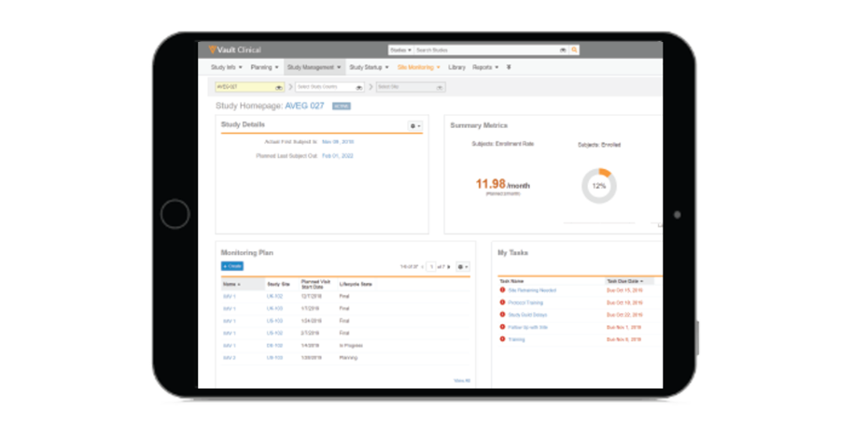Open the Site Retraining Needed task
This screenshot has width=868, height=439.
pos(533,290)
